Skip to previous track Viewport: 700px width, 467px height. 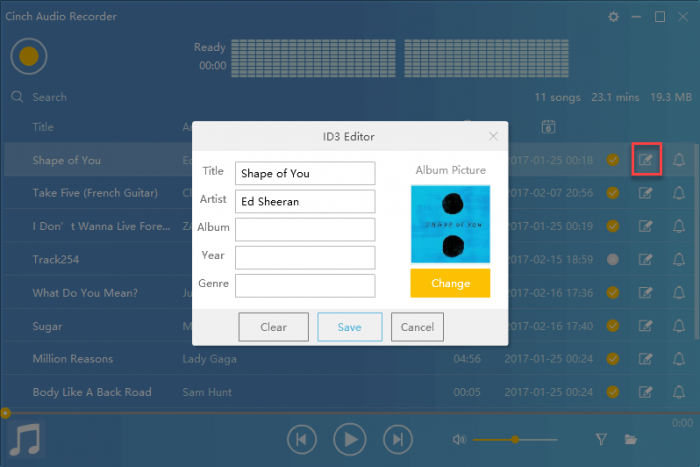pyautogui.click(x=302, y=440)
